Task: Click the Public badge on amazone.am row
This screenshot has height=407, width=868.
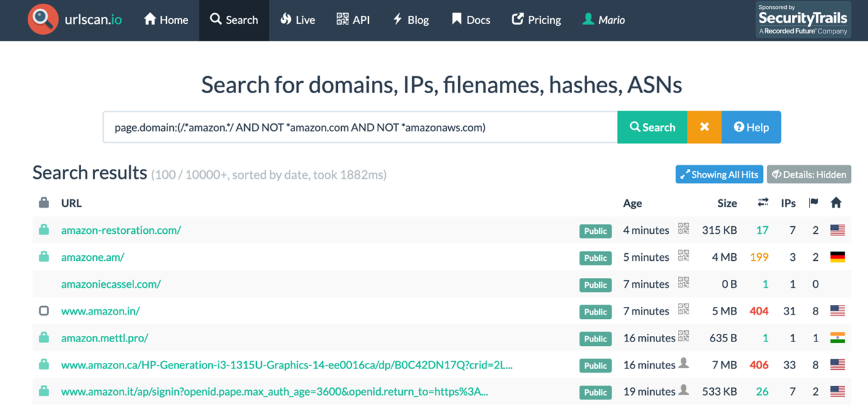Action: pos(595,258)
